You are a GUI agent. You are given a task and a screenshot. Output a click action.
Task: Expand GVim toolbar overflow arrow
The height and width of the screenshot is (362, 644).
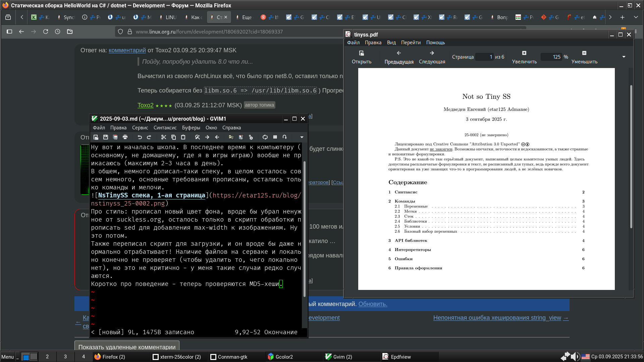[302, 137]
